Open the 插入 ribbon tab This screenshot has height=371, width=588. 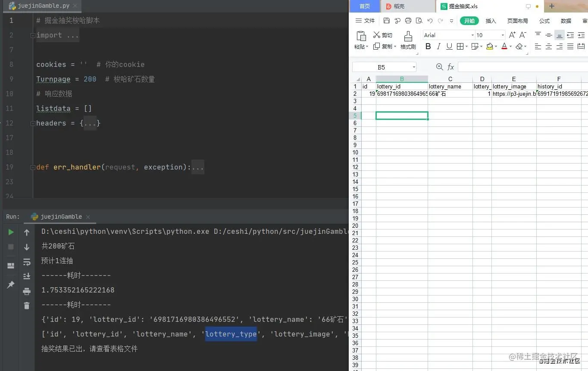[491, 21]
